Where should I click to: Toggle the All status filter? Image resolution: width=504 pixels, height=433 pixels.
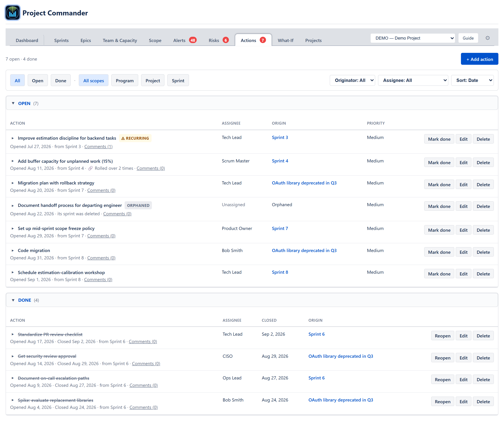click(17, 81)
